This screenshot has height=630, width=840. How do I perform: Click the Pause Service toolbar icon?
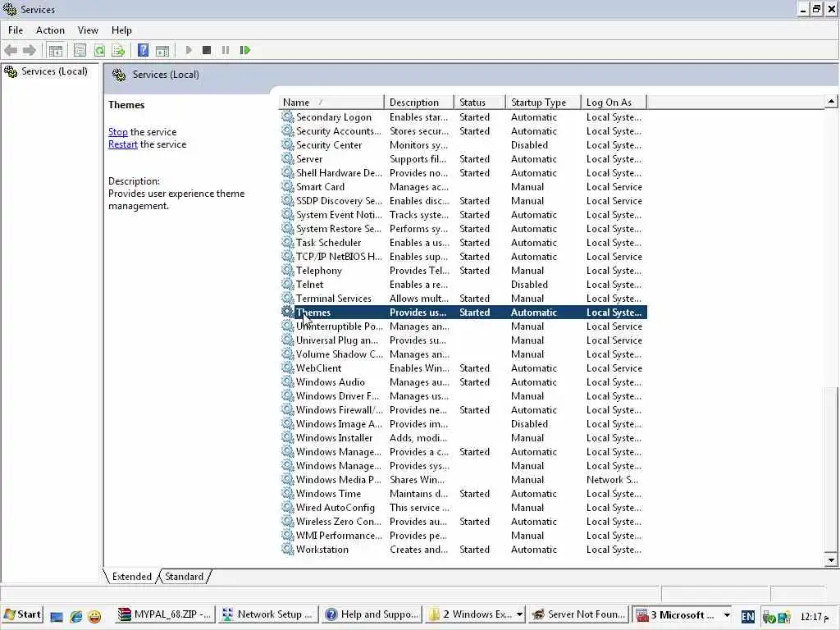click(226, 50)
